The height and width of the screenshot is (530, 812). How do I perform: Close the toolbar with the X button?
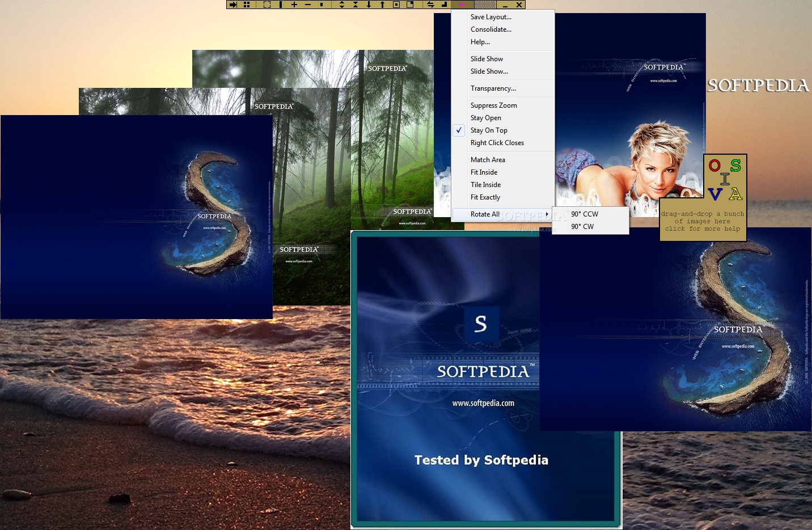click(519, 5)
